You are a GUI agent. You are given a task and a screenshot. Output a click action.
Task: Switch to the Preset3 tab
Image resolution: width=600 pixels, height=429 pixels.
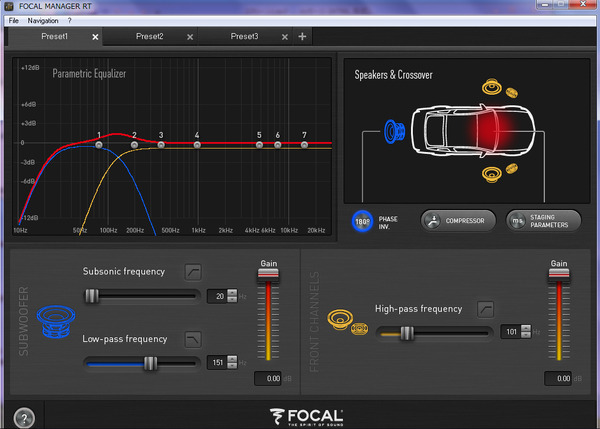point(245,36)
